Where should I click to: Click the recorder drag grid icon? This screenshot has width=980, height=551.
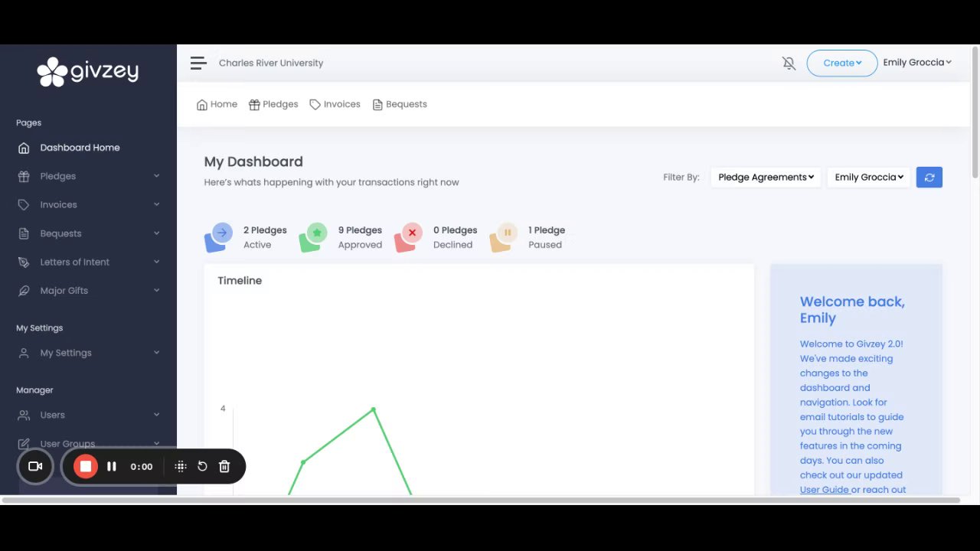click(181, 466)
